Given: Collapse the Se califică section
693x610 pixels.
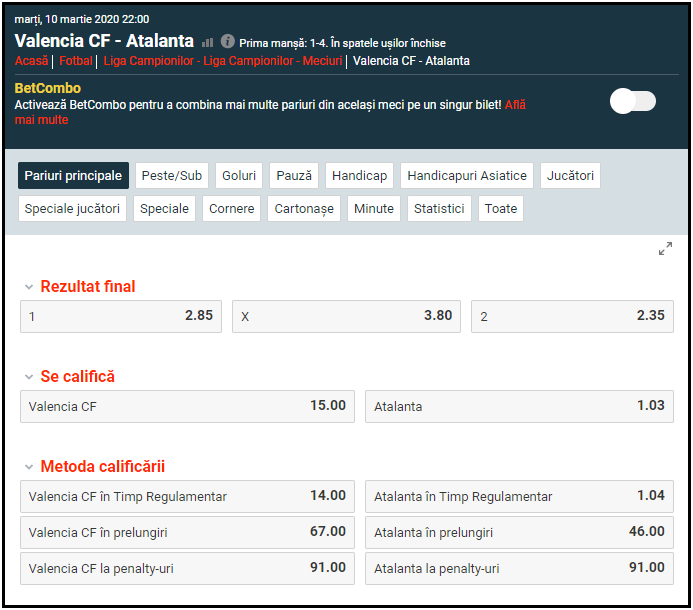Looking at the screenshot, I should (29, 377).
